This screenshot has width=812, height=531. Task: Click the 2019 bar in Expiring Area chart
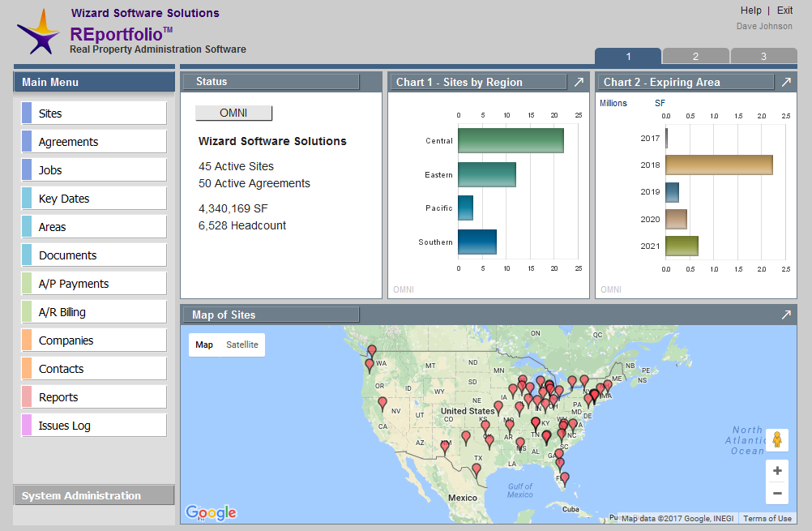coord(672,192)
